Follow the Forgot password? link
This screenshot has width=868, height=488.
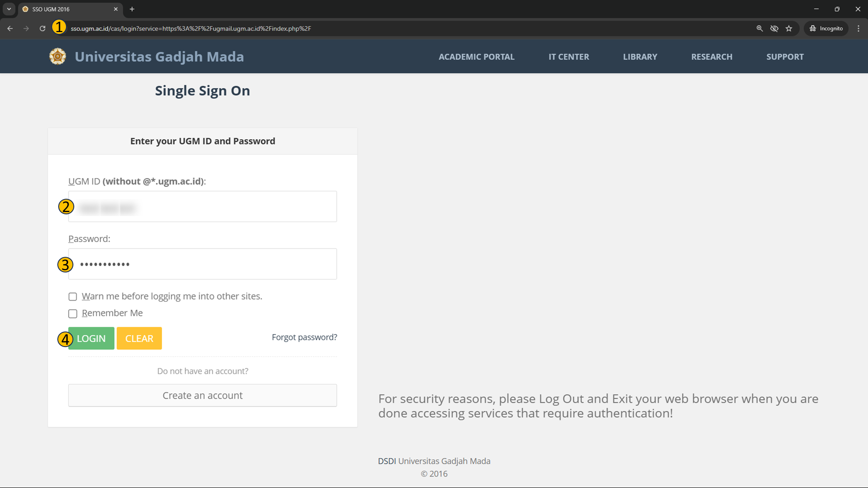(304, 337)
